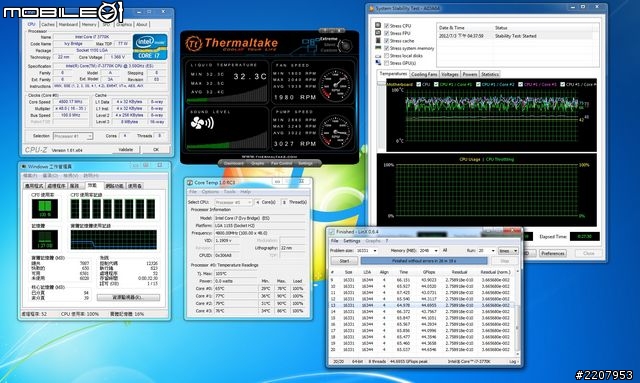This screenshot has width=640, height=383.
Task: Click the LinX finished progress bar
Action: tap(424, 261)
